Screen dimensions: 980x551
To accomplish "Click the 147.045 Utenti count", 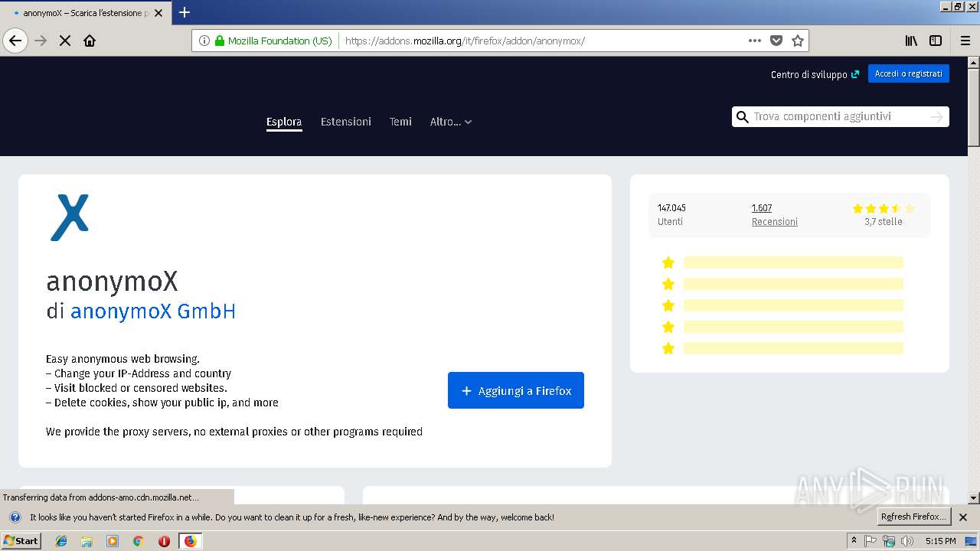I will coord(671,215).
